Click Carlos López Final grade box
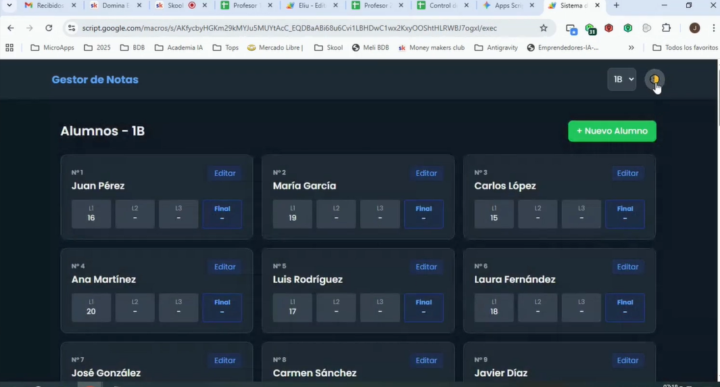Viewport: 720px width, 387px height. [x=625, y=214]
